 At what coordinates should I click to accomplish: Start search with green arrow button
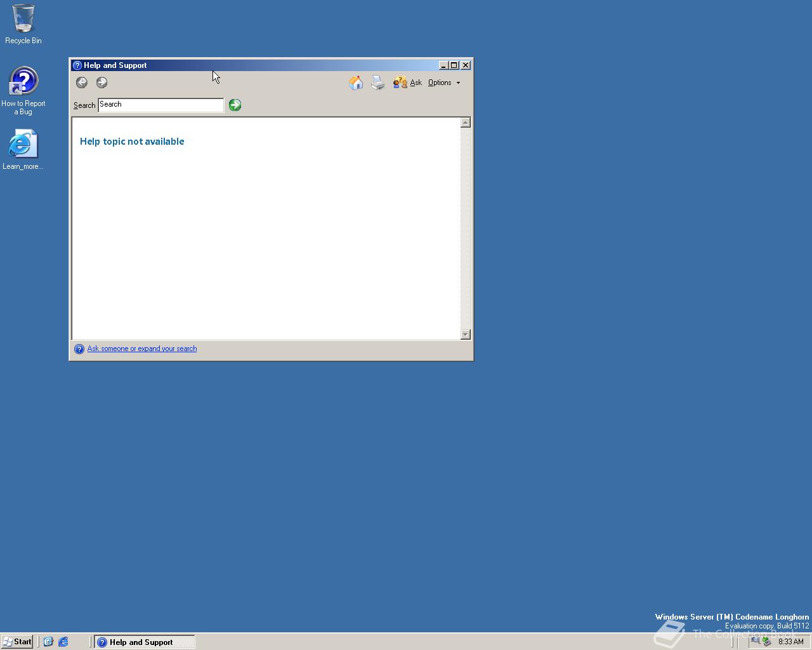coord(235,105)
